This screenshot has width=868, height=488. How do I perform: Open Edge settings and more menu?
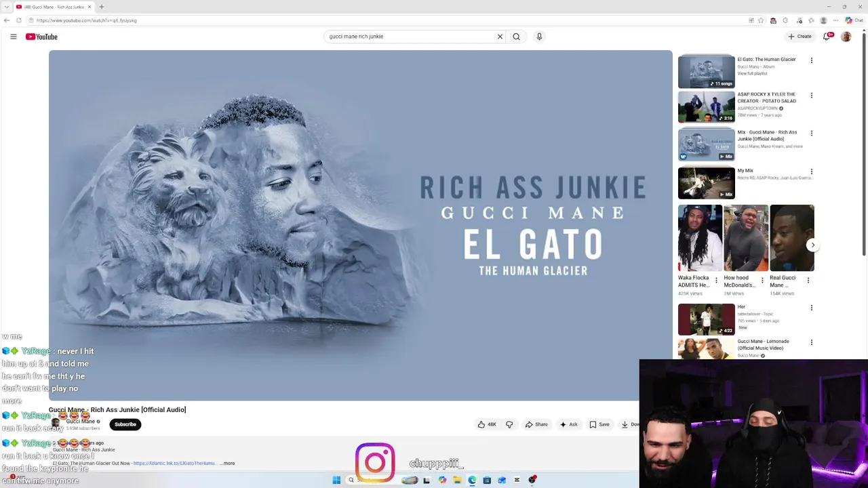click(x=835, y=20)
